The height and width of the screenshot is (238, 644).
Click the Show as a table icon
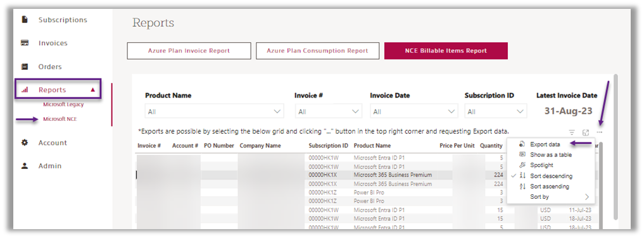click(x=522, y=154)
